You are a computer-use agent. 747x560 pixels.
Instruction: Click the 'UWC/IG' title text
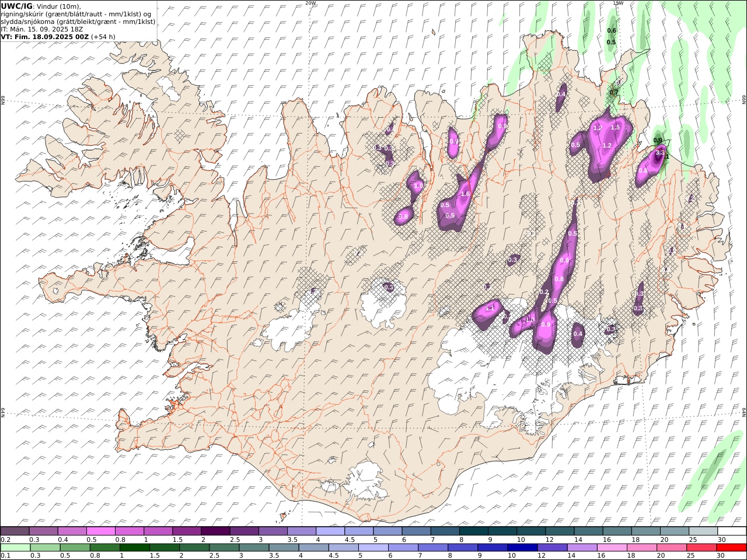pos(17,6)
